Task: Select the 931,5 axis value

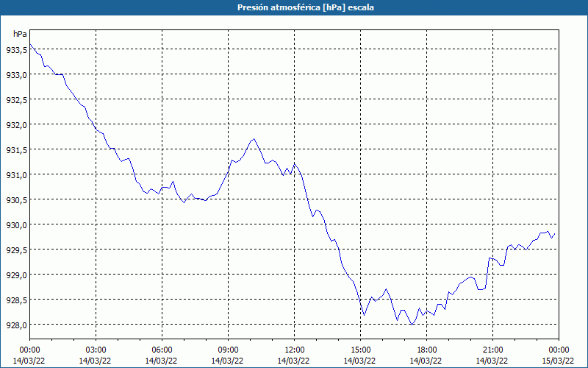Action: point(16,150)
